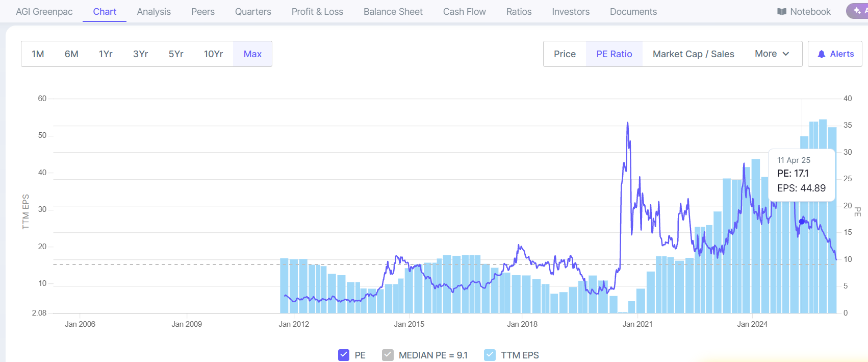
Task: Toggle the Median PE checkbox
Action: point(388,355)
